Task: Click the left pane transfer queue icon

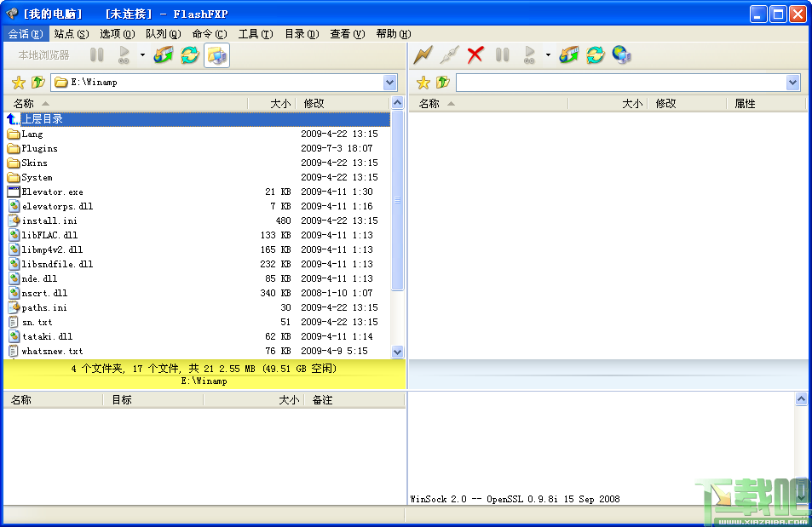Action: click(164, 54)
